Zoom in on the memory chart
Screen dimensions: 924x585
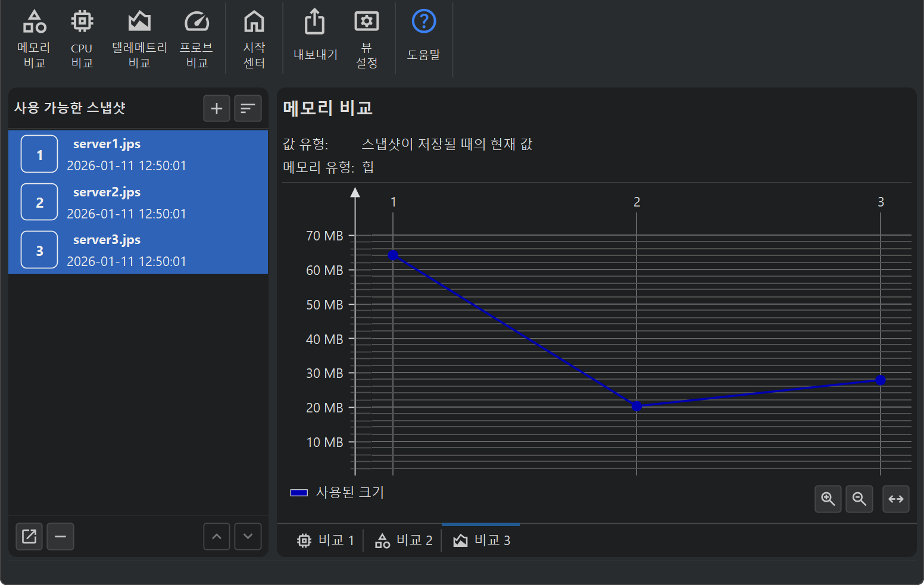click(x=828, y=499)
